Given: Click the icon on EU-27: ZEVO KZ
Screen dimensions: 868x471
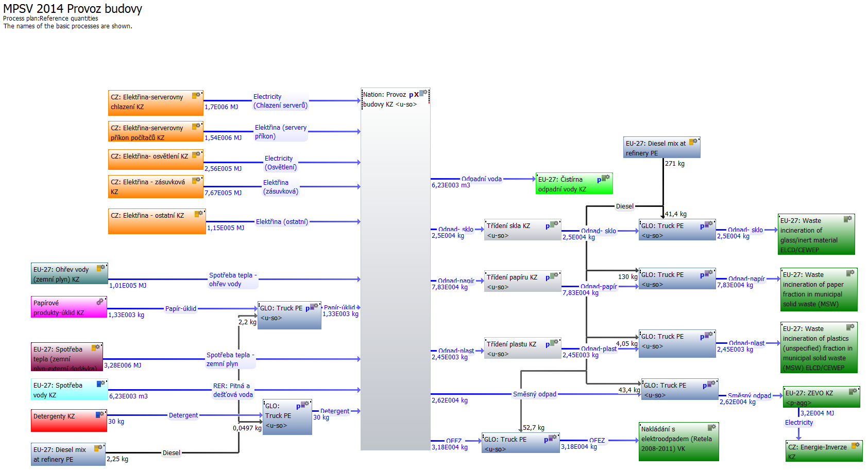Looking at the screenshot, I should click(853, 391).
